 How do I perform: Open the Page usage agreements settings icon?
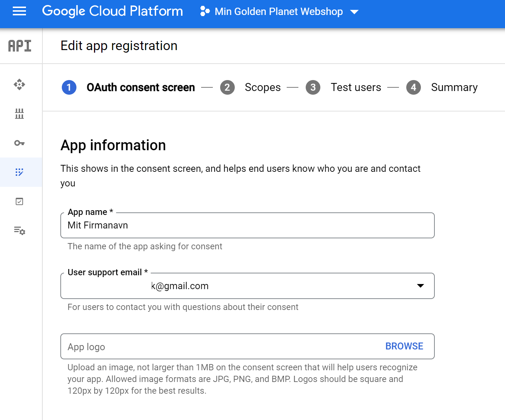pos(19,231)
